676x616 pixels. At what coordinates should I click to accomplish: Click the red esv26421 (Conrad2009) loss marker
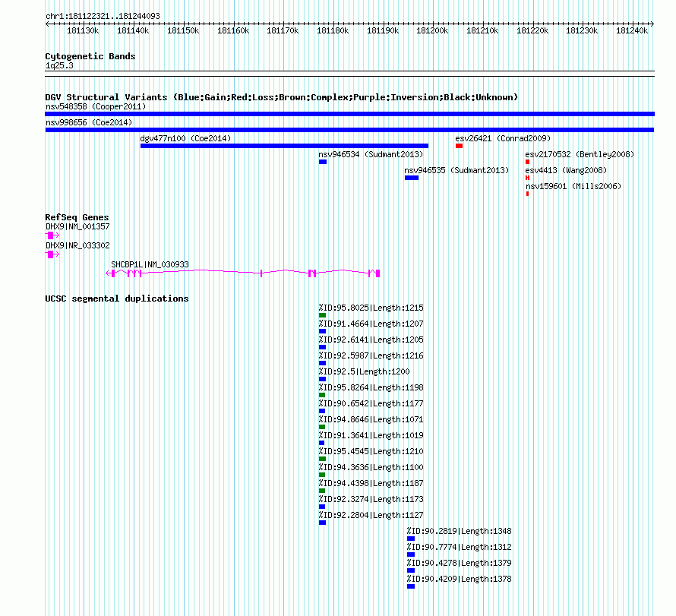tap(459, 146)
